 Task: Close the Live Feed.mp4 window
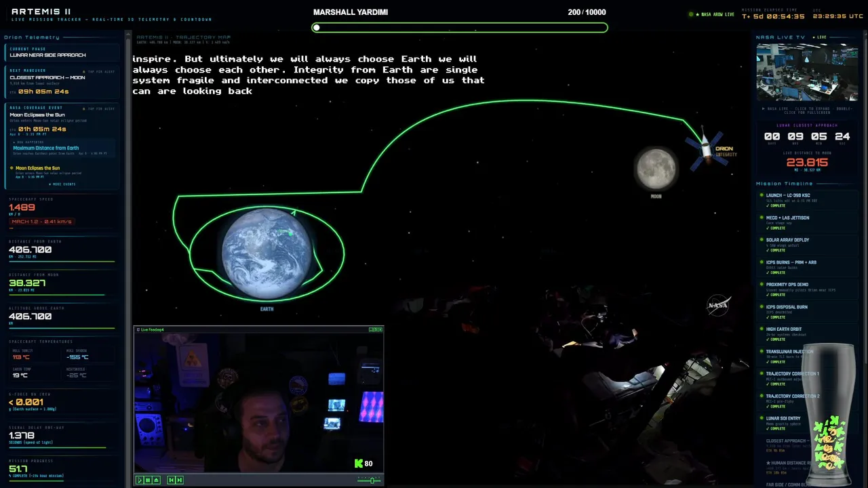pos(380,329)
